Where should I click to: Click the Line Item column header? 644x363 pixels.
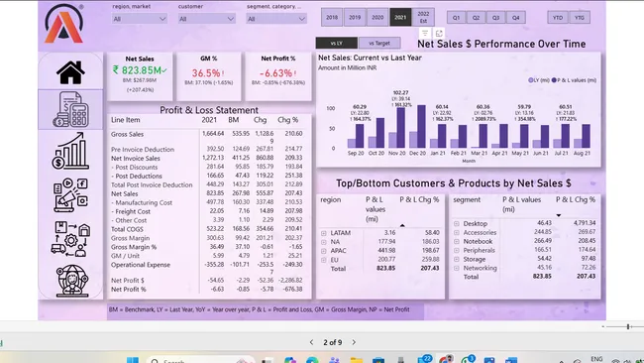[125, 120]
